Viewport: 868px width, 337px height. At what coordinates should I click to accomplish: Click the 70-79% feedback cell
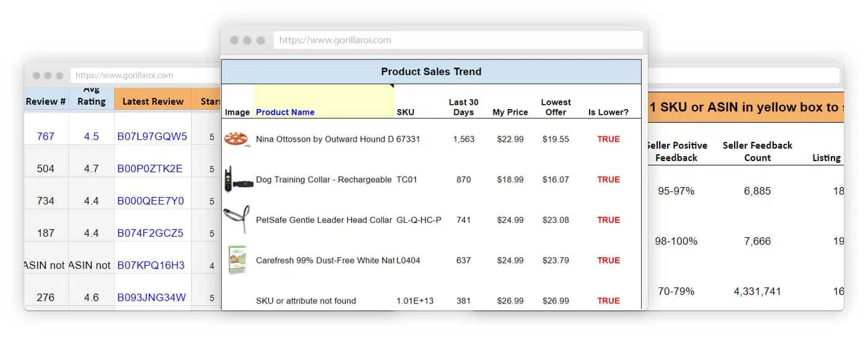pyautogui.click(x=676, y=291)
